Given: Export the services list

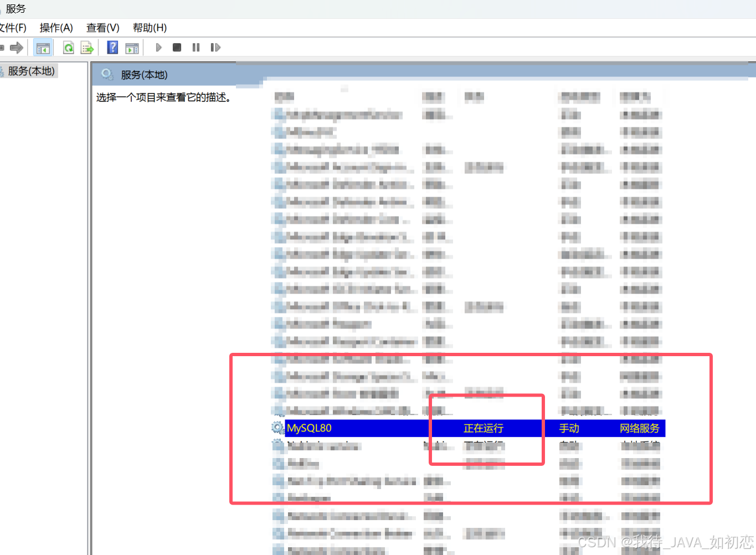Looking at the screenshot, I should (87, 47).
